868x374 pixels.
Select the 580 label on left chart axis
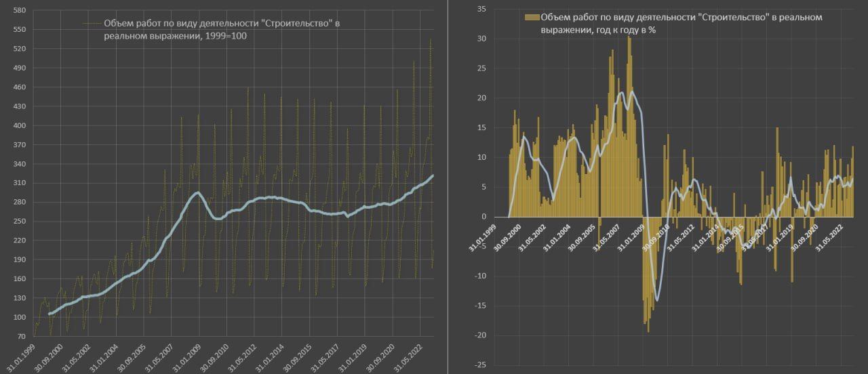[x=20, y=11]
